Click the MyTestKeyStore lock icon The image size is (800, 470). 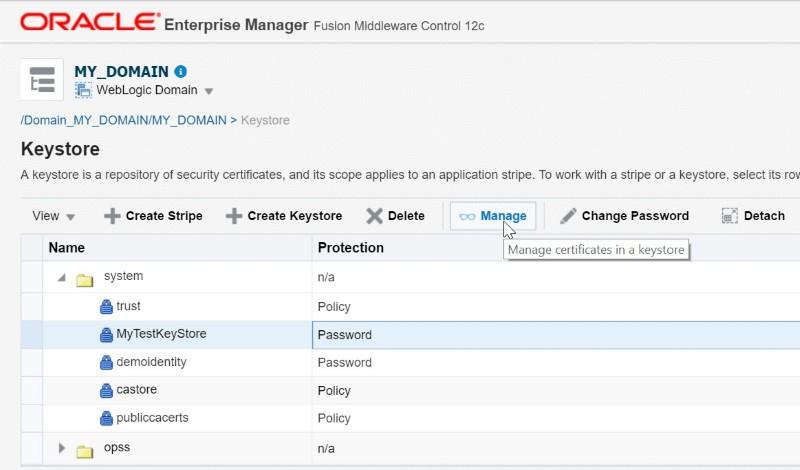(106, 335)
